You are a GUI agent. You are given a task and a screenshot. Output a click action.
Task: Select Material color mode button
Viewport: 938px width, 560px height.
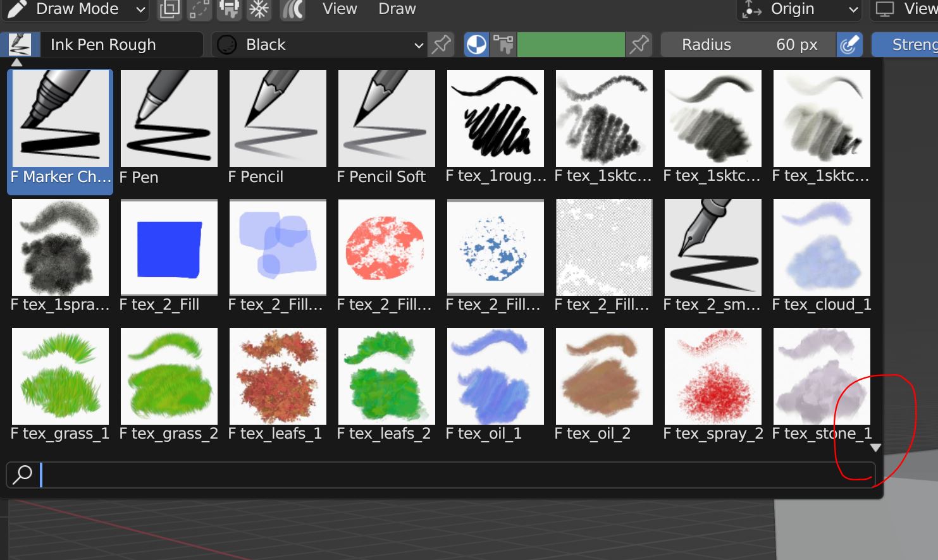(x=476, y=45)
